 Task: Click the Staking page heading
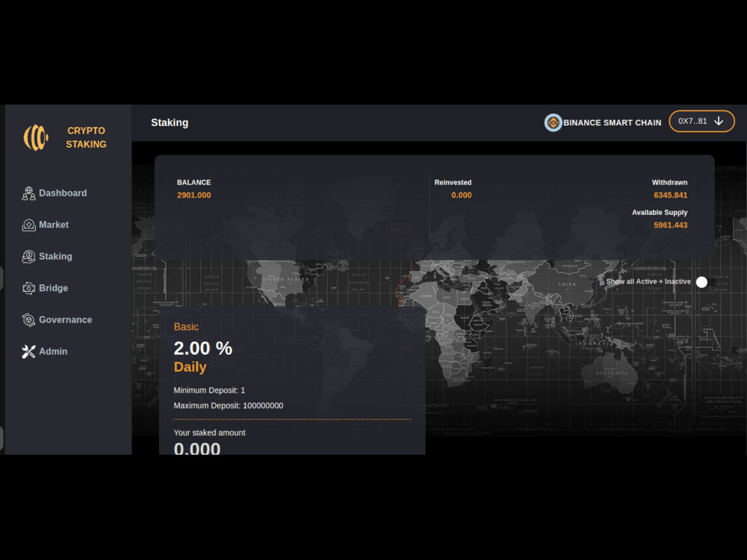tap(170, 123)
